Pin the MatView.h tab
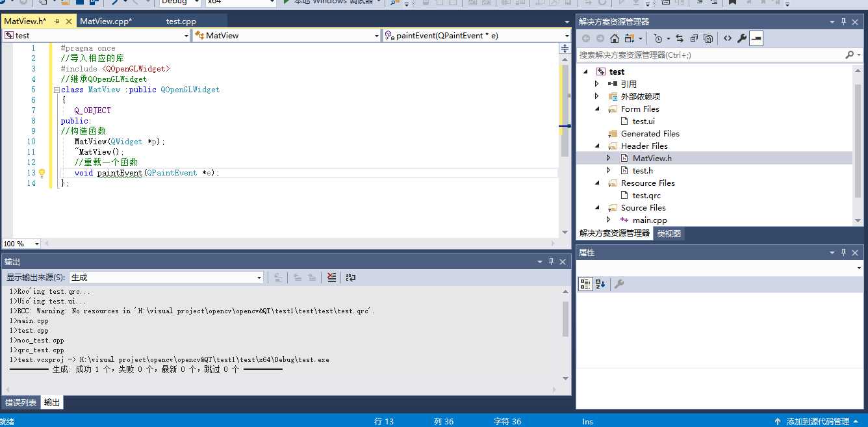 tap(57, 21)
